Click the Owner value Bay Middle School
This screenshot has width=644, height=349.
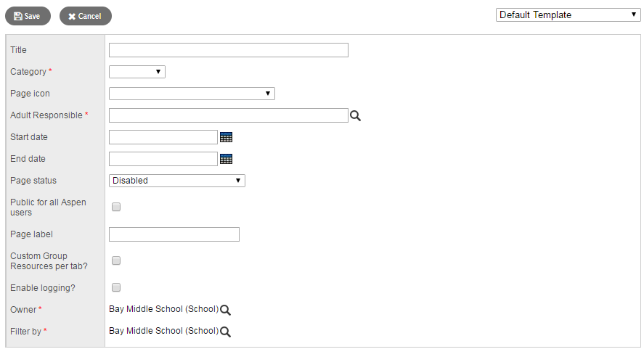[x=163, y=309]
